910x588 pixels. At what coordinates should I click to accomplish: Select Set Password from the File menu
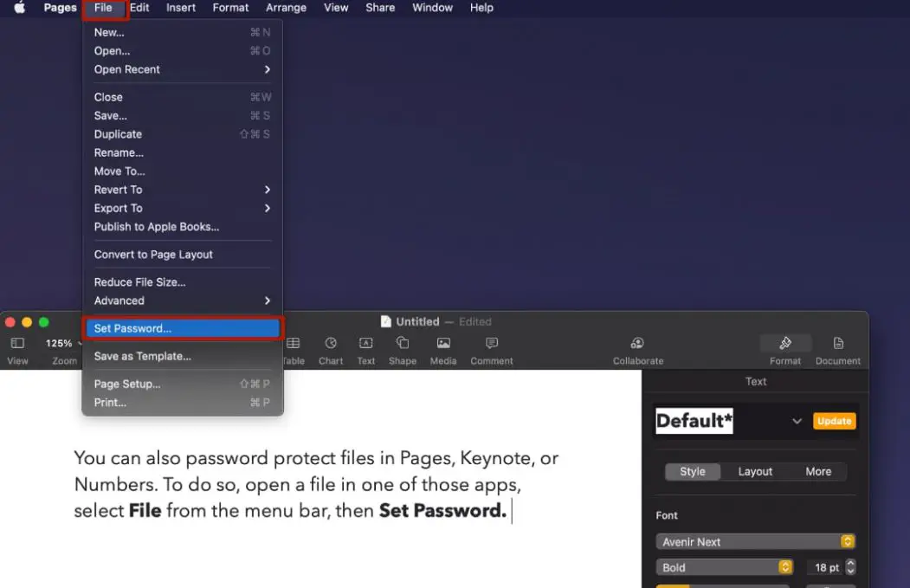tap(183, 328)
